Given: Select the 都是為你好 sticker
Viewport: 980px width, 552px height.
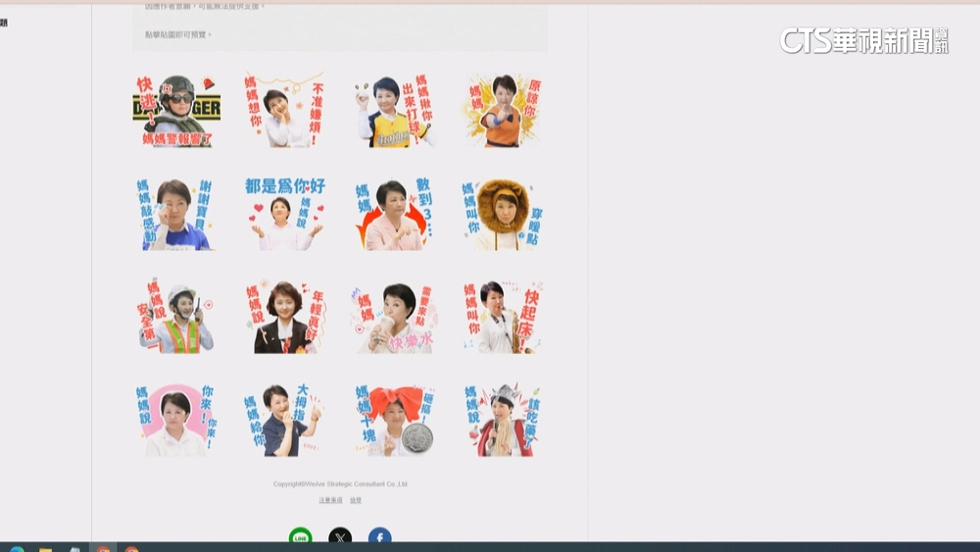Looking at the screenshot, I should point(284,215).
